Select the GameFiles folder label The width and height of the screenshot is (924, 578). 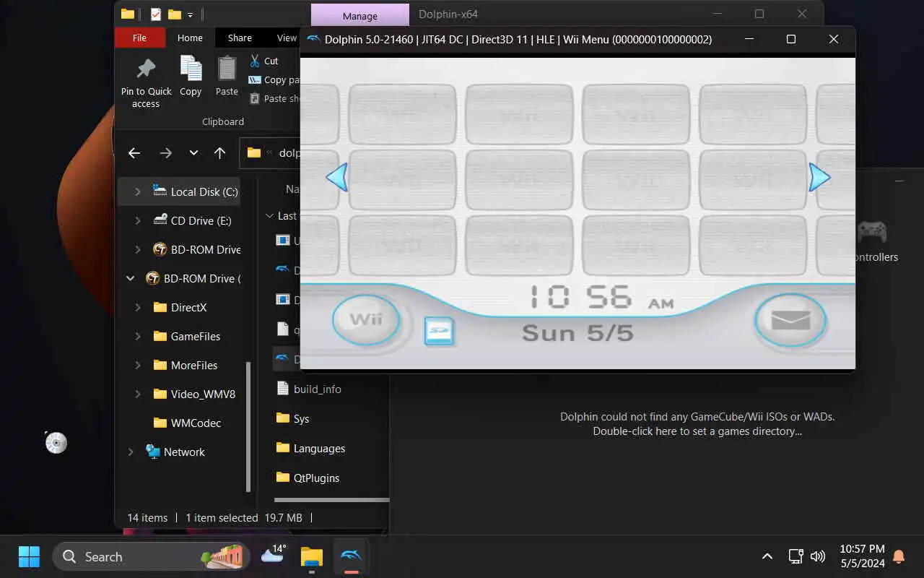pos(196,336)
